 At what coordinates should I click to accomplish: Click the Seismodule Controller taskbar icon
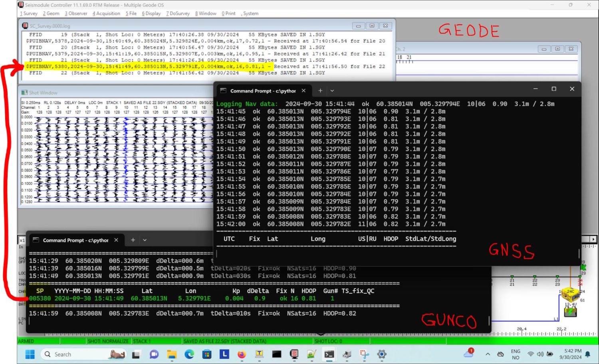coord(294,354)
